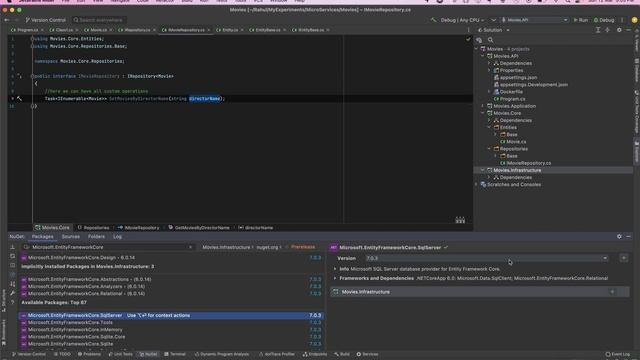Open Problems tool window in status bar
Image resolution: width=640 pixels, height=360 pixels.
point(89,354)
